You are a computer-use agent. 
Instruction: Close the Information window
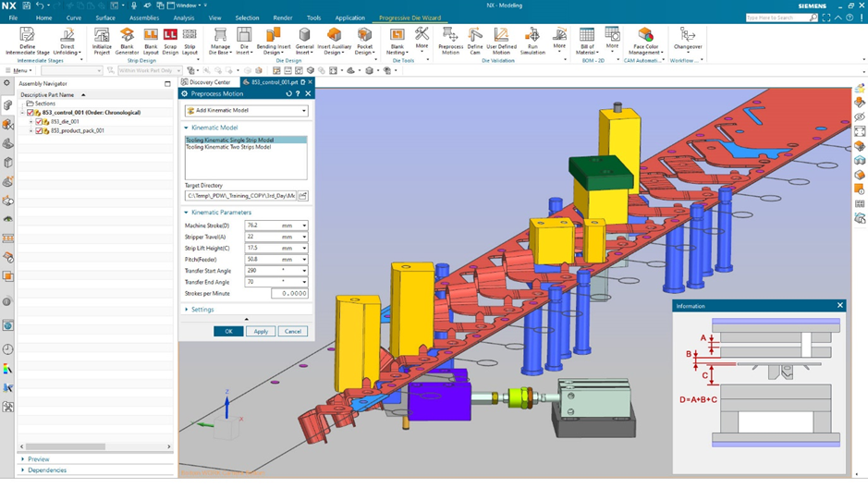point(839,305)
